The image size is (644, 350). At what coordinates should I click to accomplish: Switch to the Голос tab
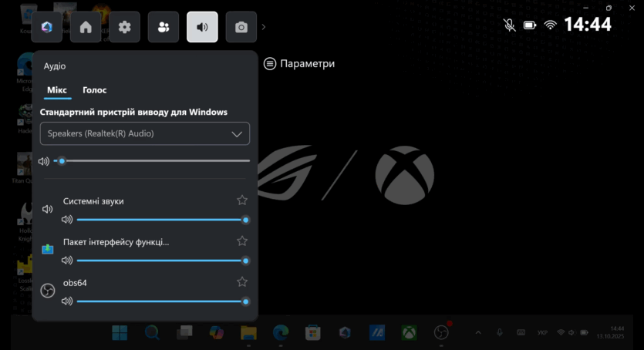click(x=95, y=90)
